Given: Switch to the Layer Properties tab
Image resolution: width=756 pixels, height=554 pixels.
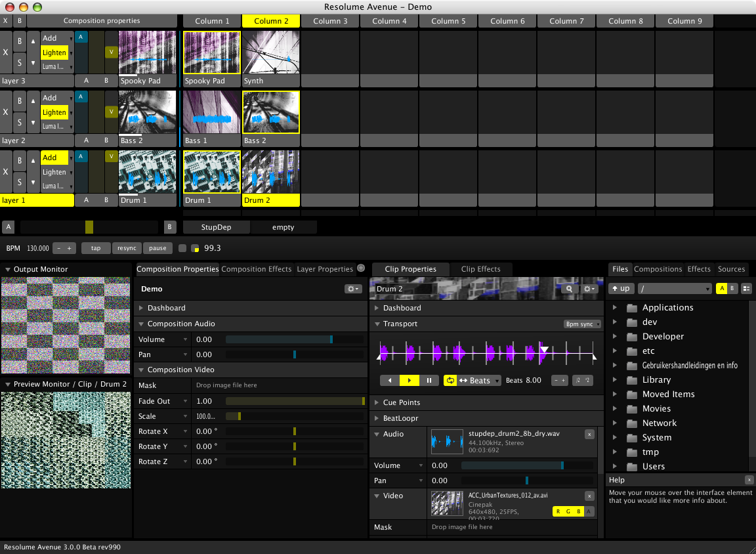Looking at the screenshot, I should pyautogui.click(x=325, y=269).
